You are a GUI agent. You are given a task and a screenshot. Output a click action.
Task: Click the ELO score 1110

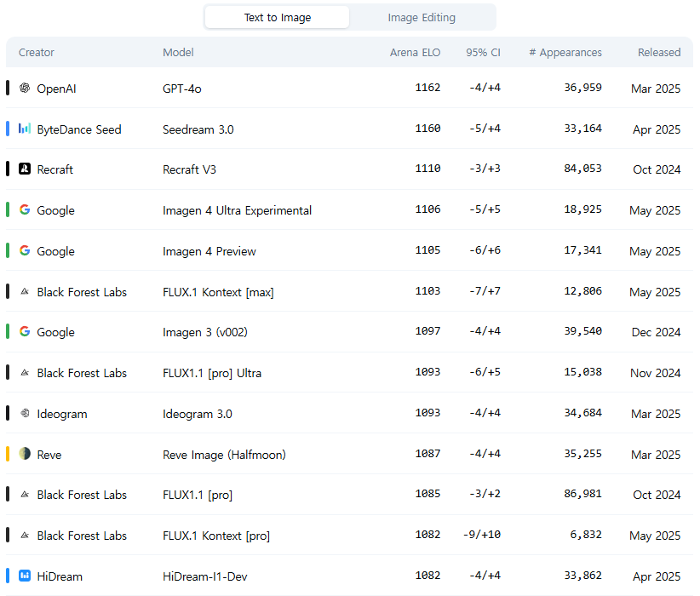427,169
